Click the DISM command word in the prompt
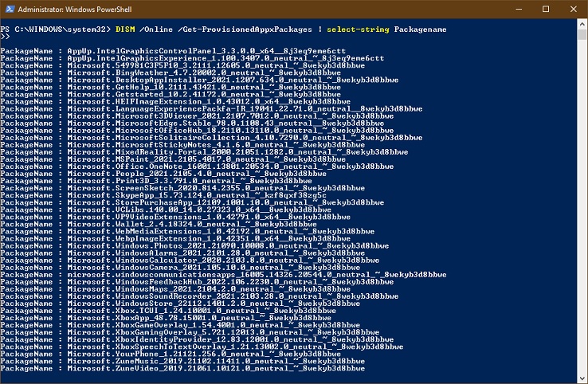This screenshot has height=384, width=588. click(125, 29)
